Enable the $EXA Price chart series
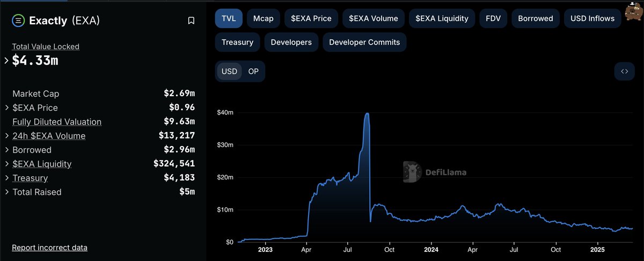Image resolution: width=644 pixels, height=261 pixels. tap(311, 18)
